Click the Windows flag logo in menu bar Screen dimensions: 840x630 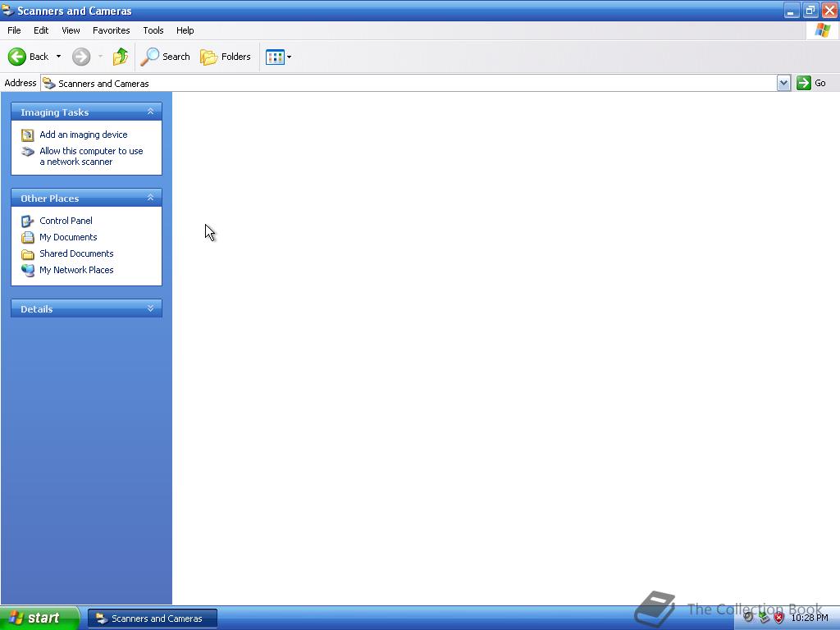click(822, 30)
